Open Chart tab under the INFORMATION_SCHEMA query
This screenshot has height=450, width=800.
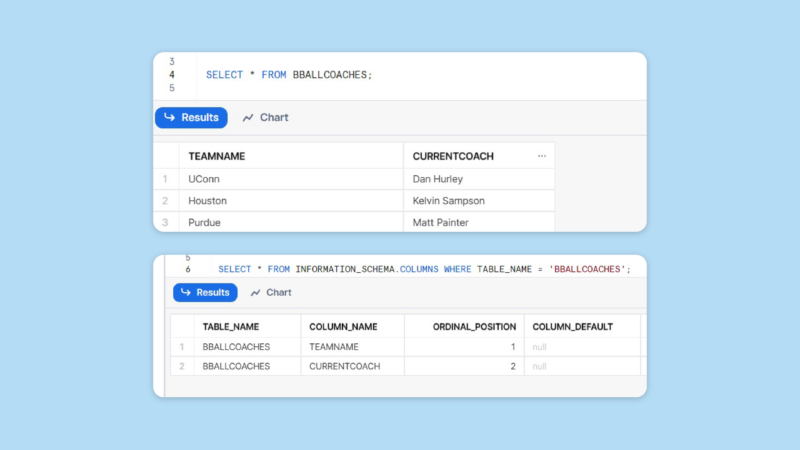coord(271,292)
